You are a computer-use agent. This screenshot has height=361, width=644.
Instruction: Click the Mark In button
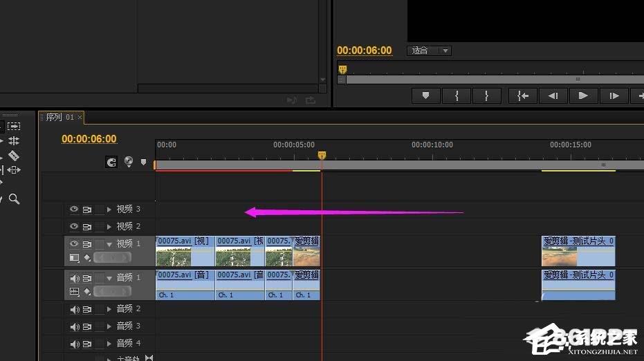click(x=457, y=95)
